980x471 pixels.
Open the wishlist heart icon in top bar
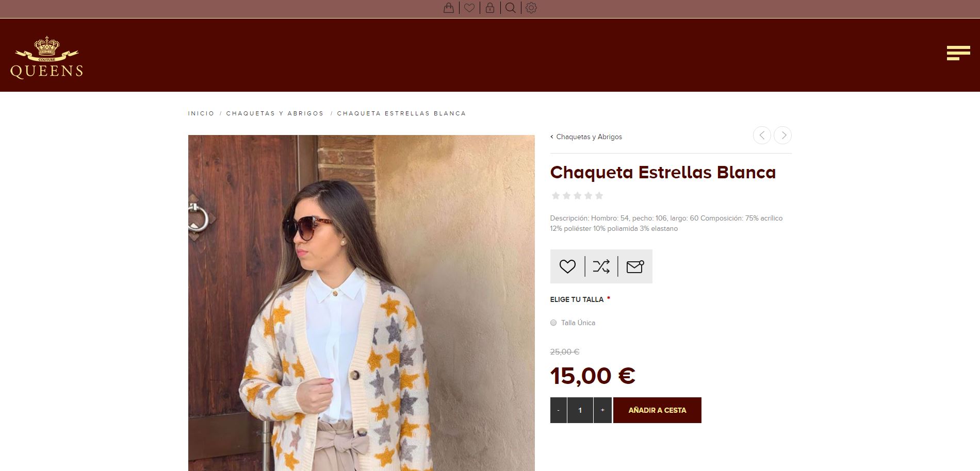point(469,8)
